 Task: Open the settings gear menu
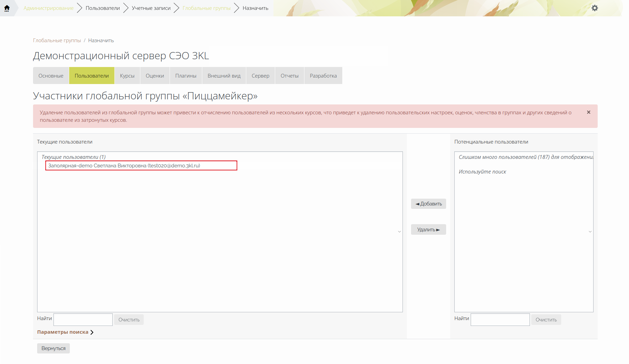[595, 8]
